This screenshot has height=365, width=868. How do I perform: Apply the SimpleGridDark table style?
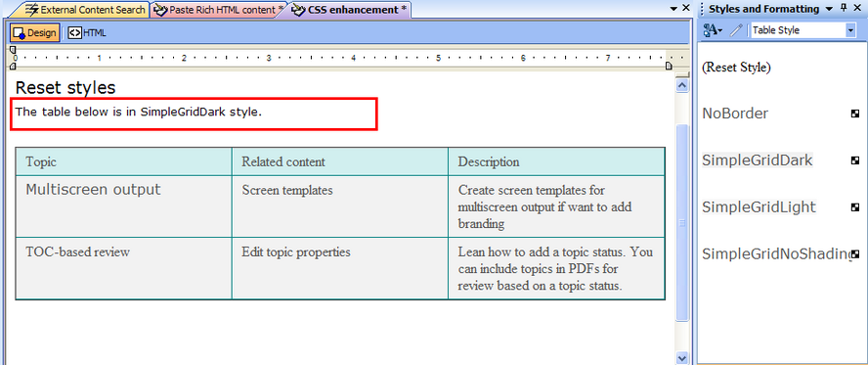pyautogui.click(x=758, y=160)
